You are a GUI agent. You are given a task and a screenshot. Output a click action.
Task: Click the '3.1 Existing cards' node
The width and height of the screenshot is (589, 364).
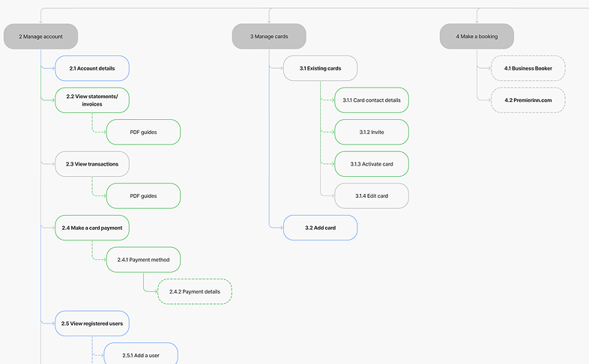point(320,68)
